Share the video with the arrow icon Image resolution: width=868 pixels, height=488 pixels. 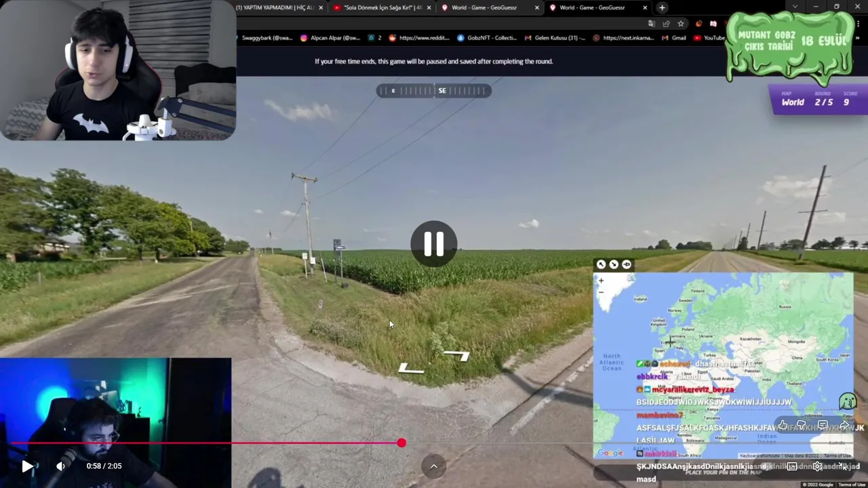click(x=844, y=425)
